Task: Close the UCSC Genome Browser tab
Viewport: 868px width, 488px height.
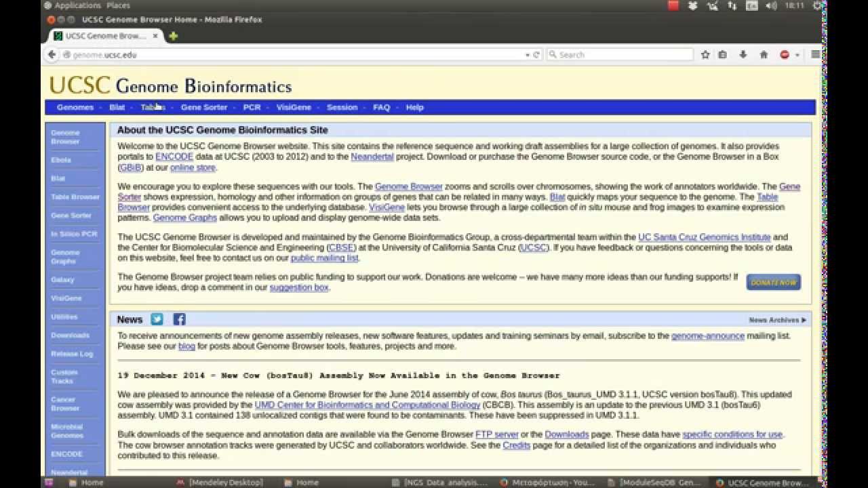Action: 155,36
